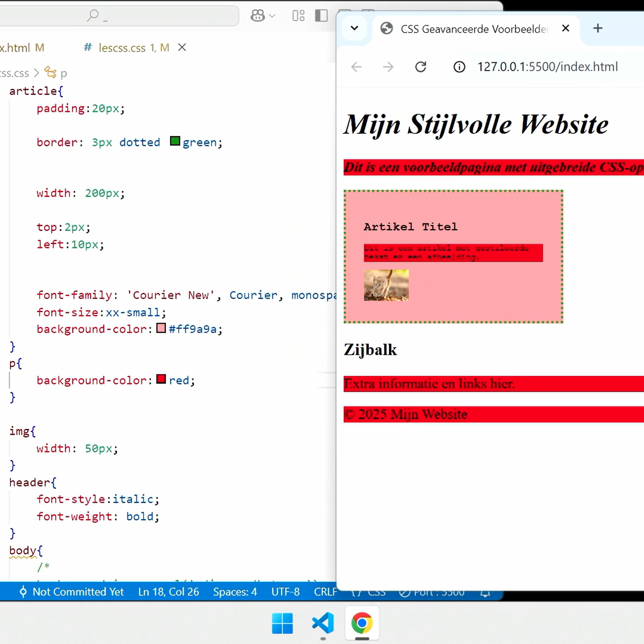644x644 pixels.
Task: Reload the page in Chrome
Action: coord(421,67)
